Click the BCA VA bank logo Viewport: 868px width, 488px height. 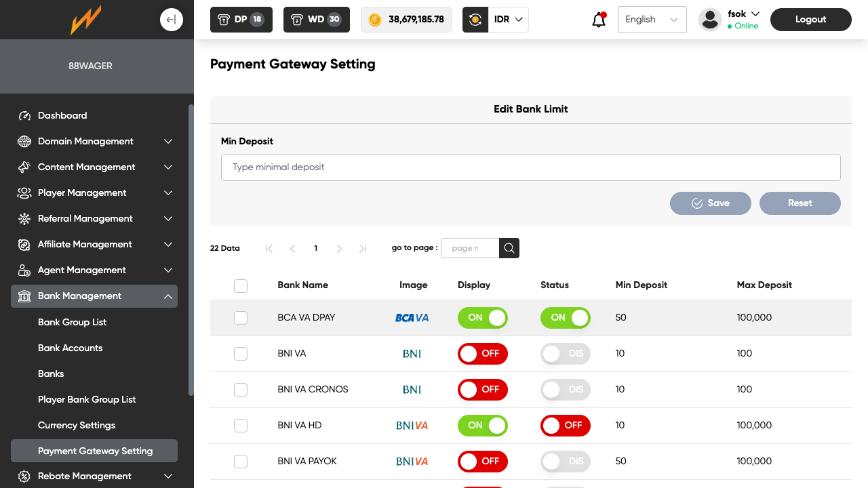(412, 318)
